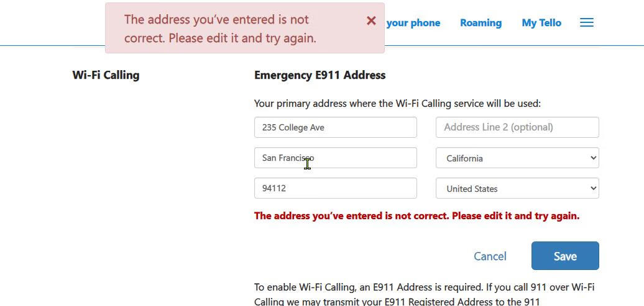
Task: Dismiss the address error alert
Action: point(371,20)
